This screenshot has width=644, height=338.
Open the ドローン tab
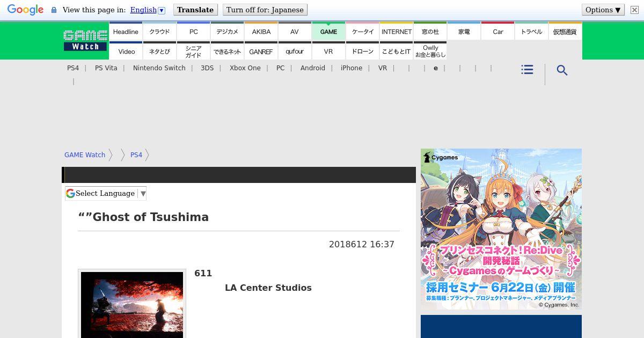pyautogui.click(x=362, y=51)
